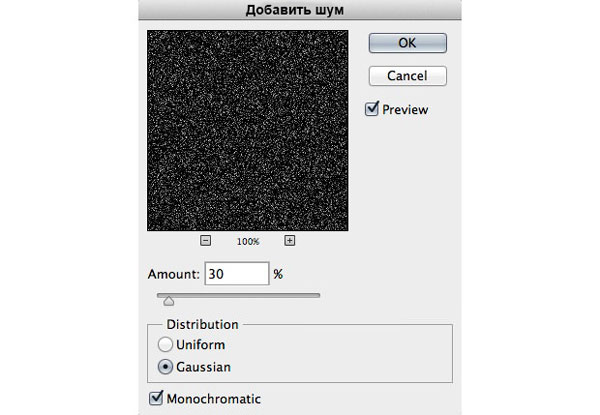The width and height of the screenshot is (600, 415).
Task: Click the Distribution group heading
Action: click(x=202, y=324)
